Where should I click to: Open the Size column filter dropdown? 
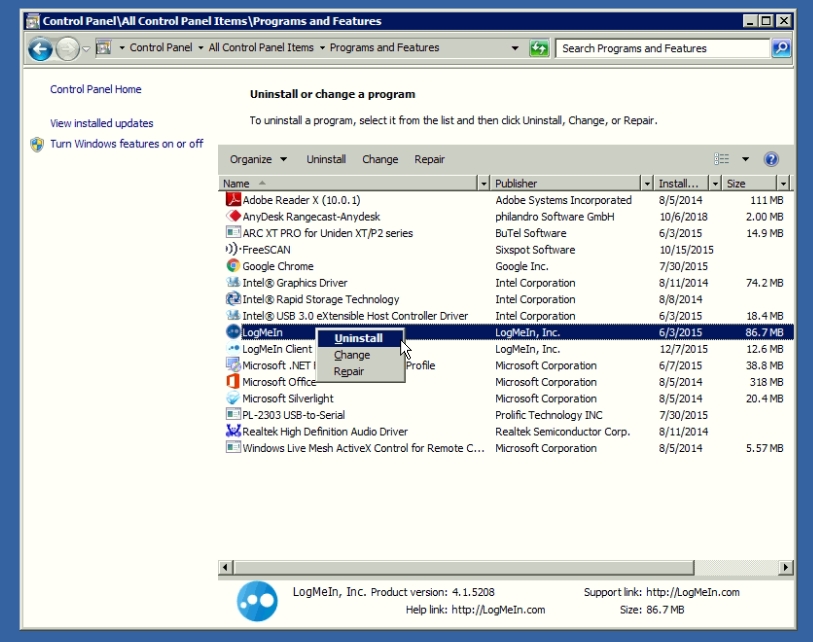[783, 184]
